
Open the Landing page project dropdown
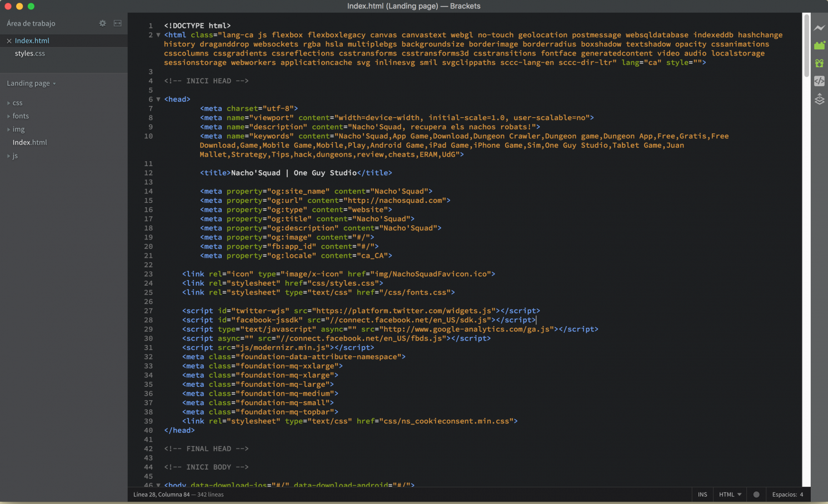pos(31,83)
